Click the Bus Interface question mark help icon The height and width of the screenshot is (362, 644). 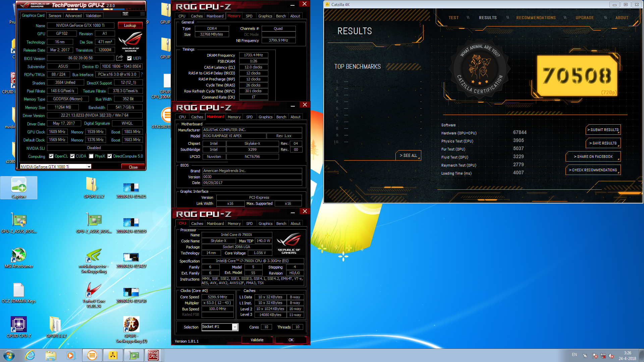pyautogui.click(x=142, y=74)
